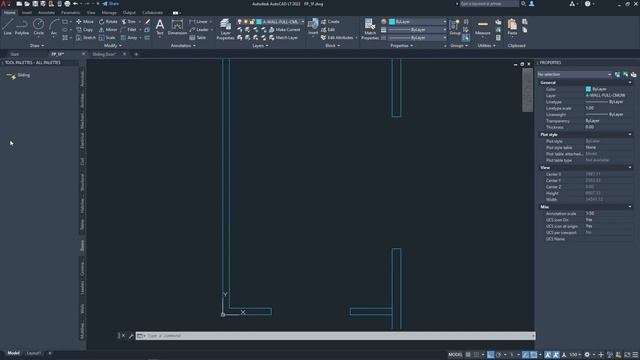This screenshot has height=360, width=640.
Task: Expand the Layers panel
Action: tap(260, 46)
